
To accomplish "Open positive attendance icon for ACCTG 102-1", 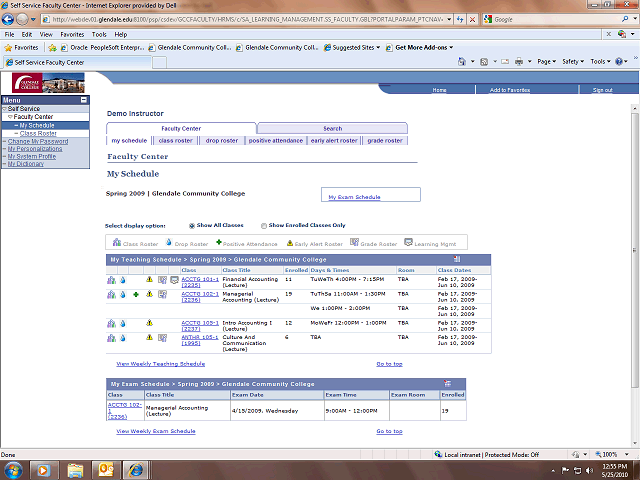I will tap(136, 294).
